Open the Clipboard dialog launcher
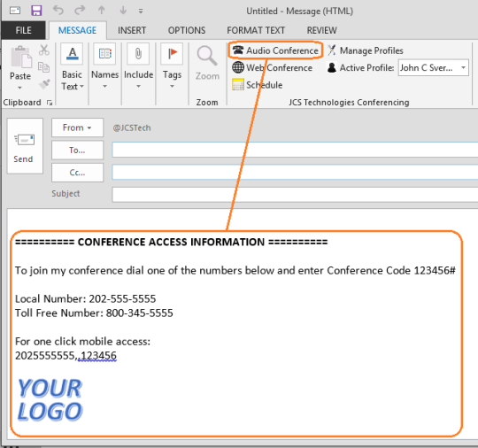478x448 pixels. click(x=50, y=103)
